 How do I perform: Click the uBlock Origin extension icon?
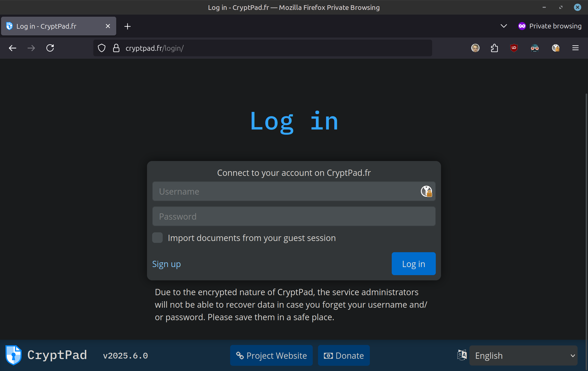pyautogui.click(x=514, y=48)
